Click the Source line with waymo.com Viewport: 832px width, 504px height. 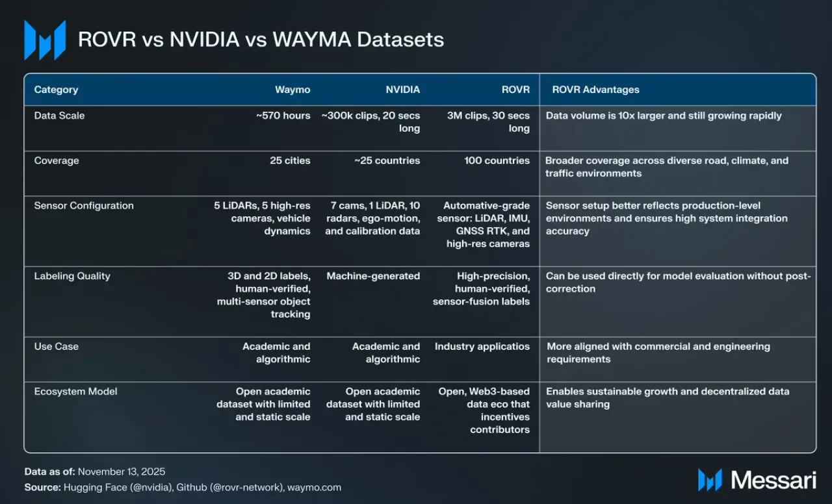[x=183, y=487]
